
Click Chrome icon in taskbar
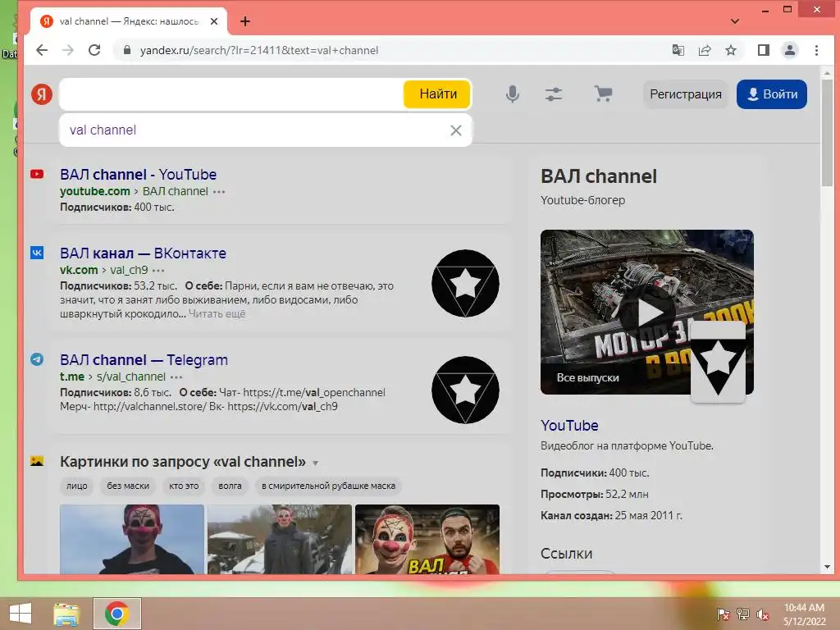(116, 614)
